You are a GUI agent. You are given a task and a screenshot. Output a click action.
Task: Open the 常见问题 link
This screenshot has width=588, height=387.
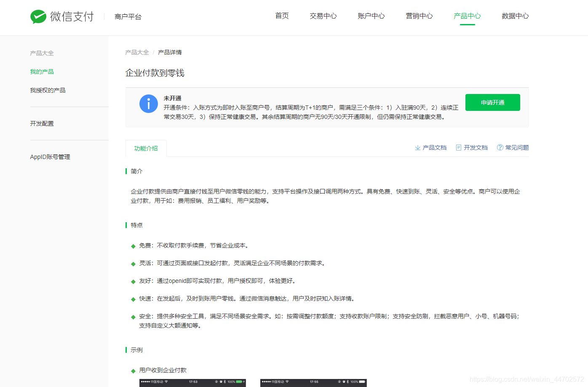(517, 148)
